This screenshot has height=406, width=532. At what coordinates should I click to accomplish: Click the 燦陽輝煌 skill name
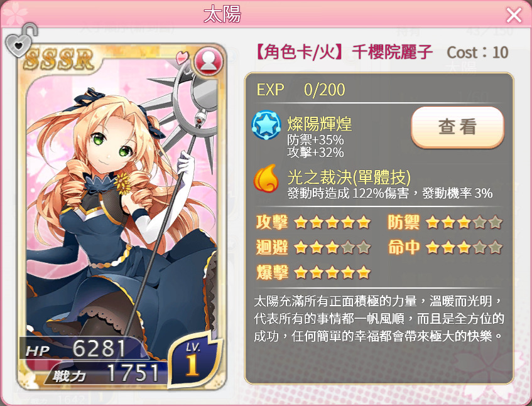[320, 124]
